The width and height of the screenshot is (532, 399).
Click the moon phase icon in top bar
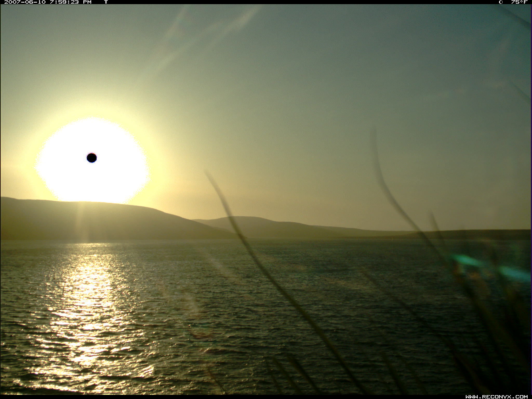(501, 2)
